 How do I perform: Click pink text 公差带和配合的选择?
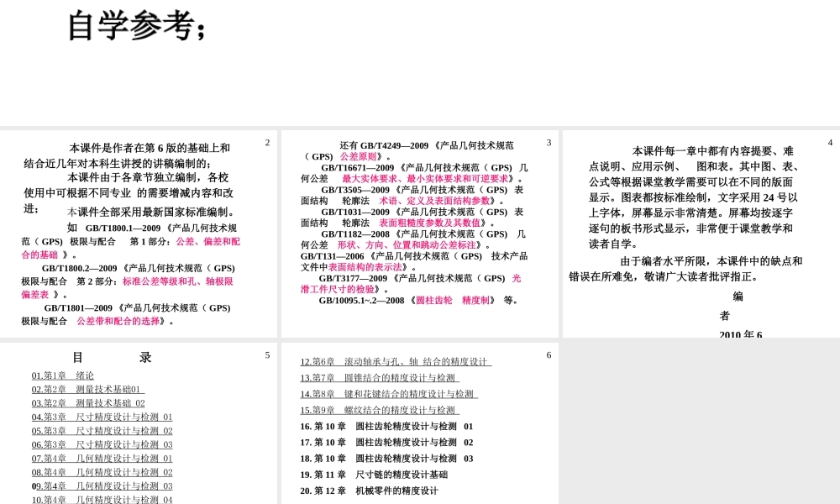(x=118, y=321)
